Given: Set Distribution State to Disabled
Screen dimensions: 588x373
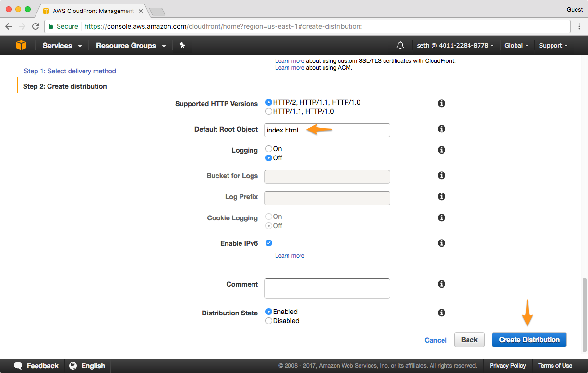Looking at the screenshot, I should click(269, 321).
